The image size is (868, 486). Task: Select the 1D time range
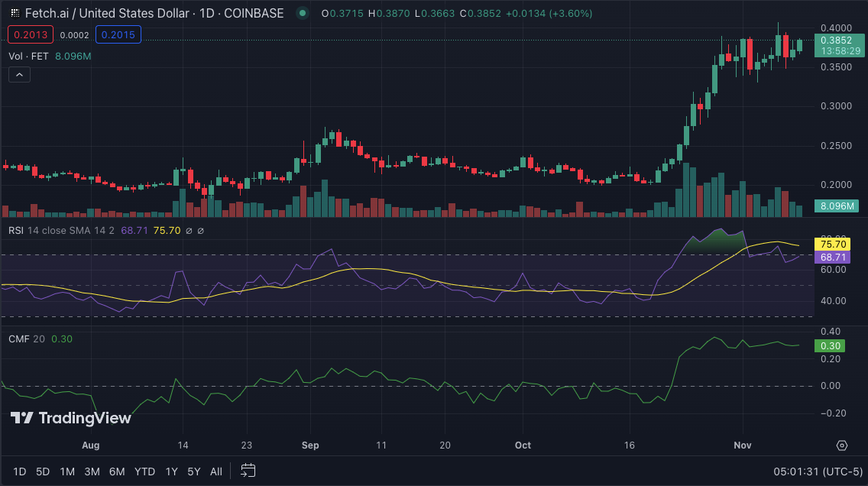[20, 471]
